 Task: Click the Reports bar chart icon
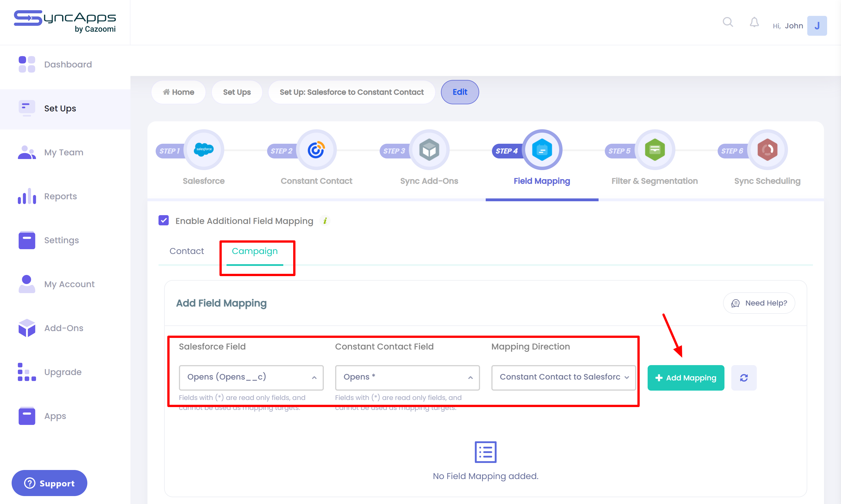[27, 196]
